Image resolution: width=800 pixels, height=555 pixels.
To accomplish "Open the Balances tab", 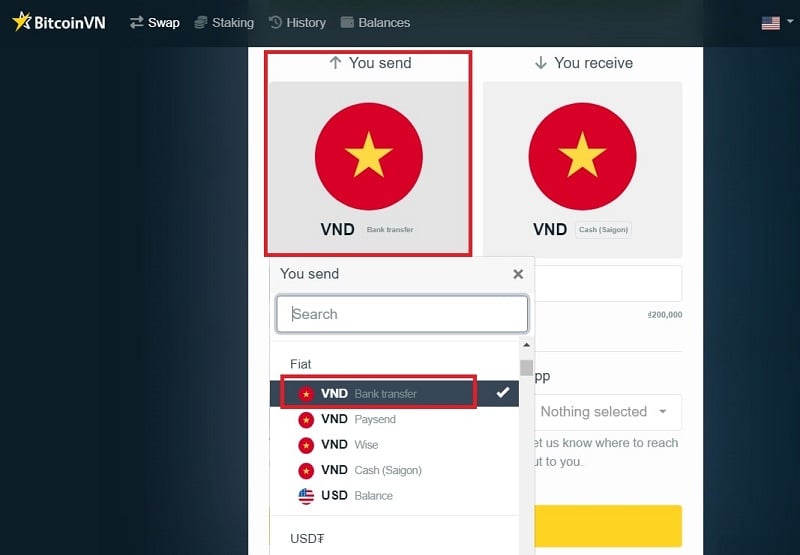I will click(375, 22).
